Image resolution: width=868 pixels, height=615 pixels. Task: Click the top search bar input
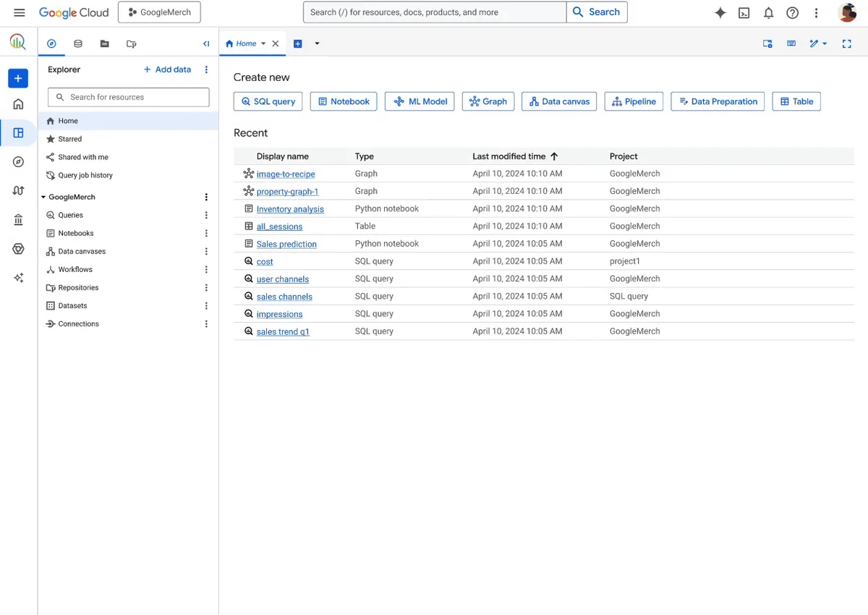tap(435, 12)
